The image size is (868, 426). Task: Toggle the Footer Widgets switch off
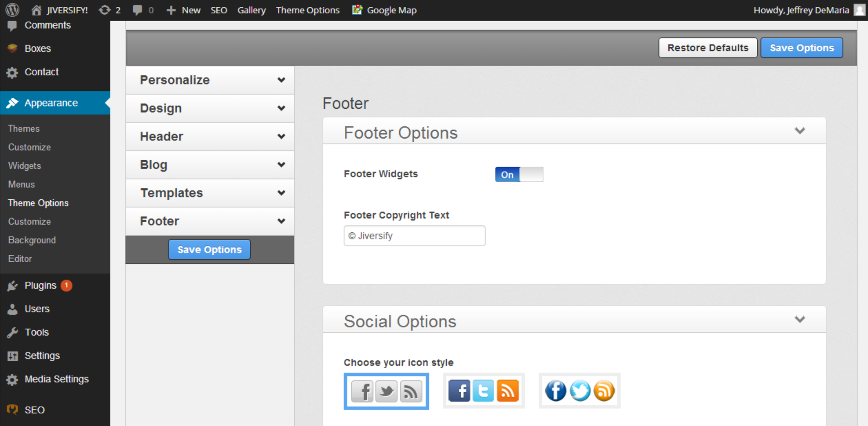coord(519,174)
